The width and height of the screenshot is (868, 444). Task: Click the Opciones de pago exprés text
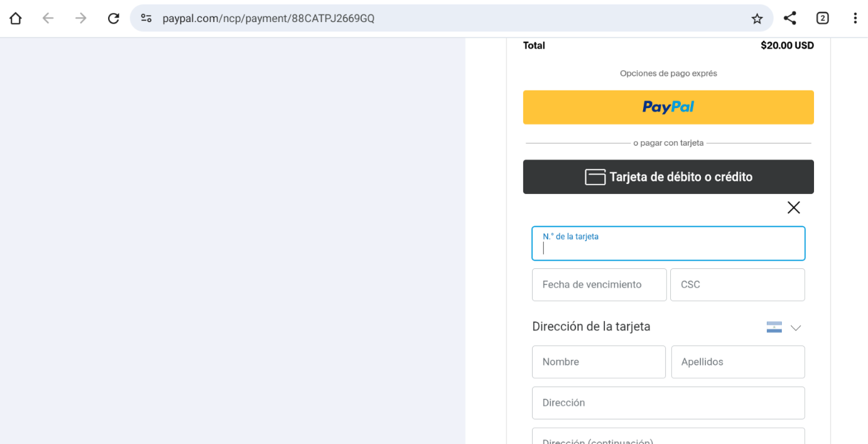click(x=668, y=73)
